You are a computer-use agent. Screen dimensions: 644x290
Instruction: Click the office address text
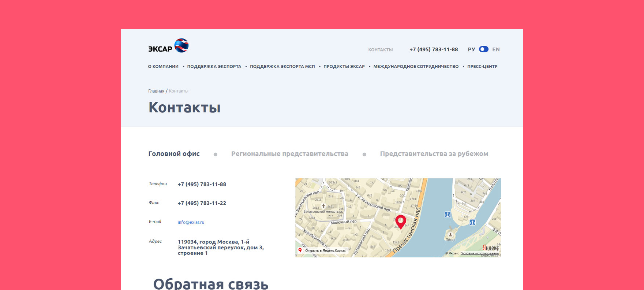pos(221,248)
